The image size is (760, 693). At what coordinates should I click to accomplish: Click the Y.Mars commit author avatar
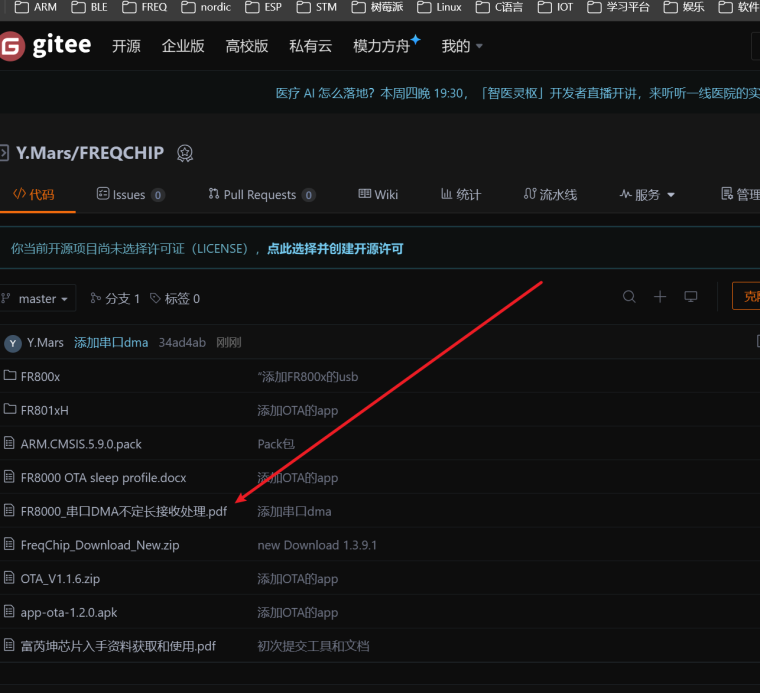click(x=13, y=343)
